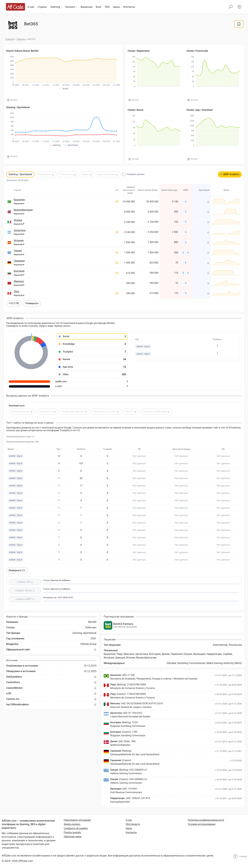This screenshot has width=248, height=868.
Task: Expand Keywords under Италия
Action: pyautogui.click(x=19, y=224)
